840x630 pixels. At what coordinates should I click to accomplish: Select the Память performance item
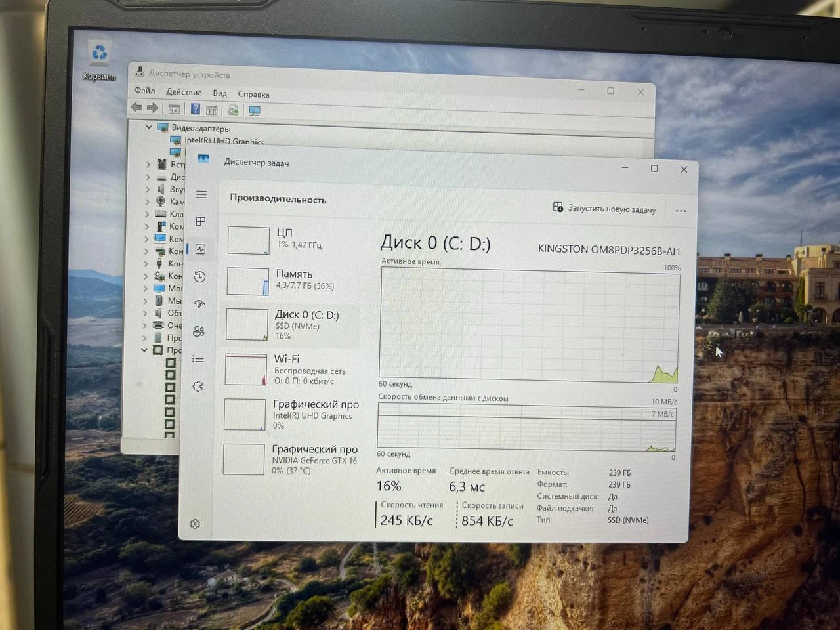[x=292, y=280]
